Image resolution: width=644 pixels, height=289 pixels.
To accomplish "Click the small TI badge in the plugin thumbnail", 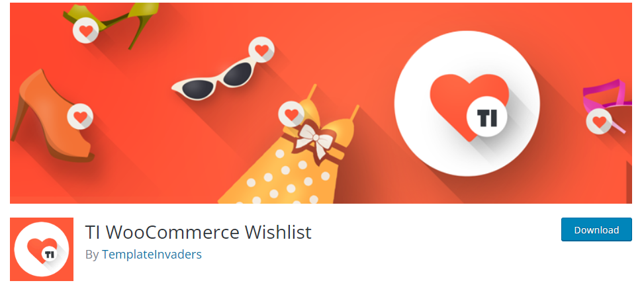I will click(x=49, y=254).
